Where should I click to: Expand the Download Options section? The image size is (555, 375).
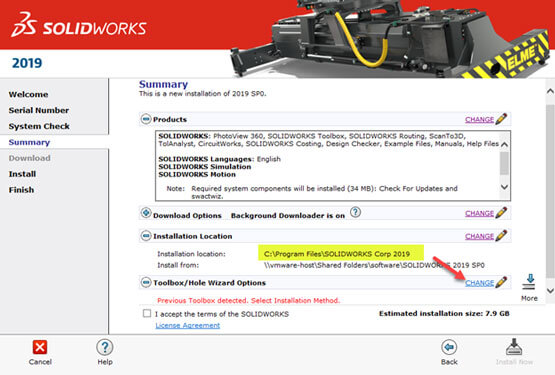(146, 213)
